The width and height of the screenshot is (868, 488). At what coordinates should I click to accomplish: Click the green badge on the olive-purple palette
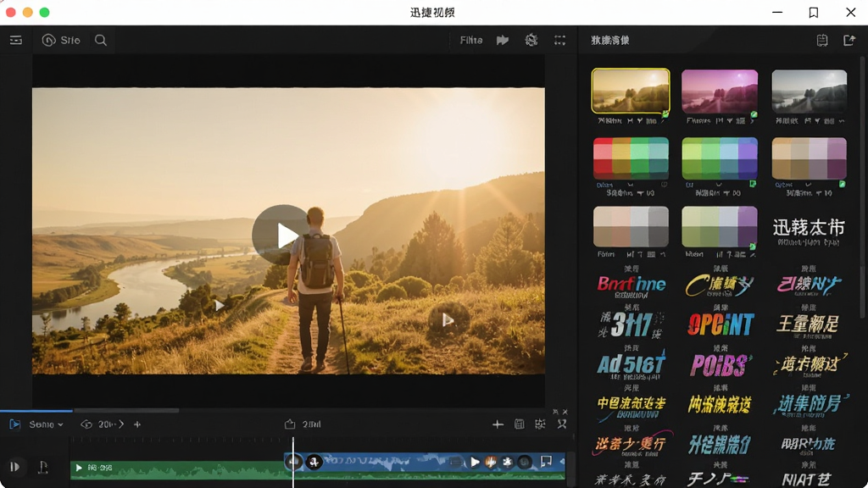(753, 247)
